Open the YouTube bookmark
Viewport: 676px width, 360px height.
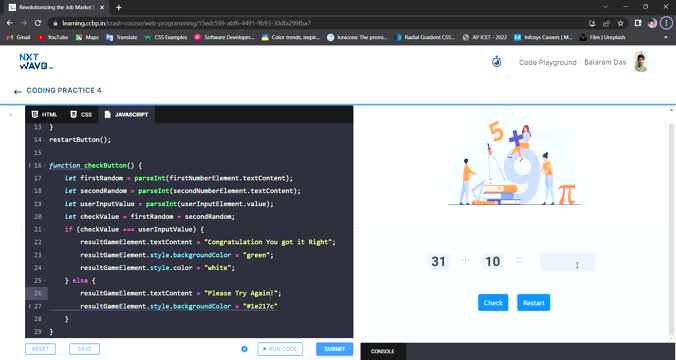click(53, 38)
